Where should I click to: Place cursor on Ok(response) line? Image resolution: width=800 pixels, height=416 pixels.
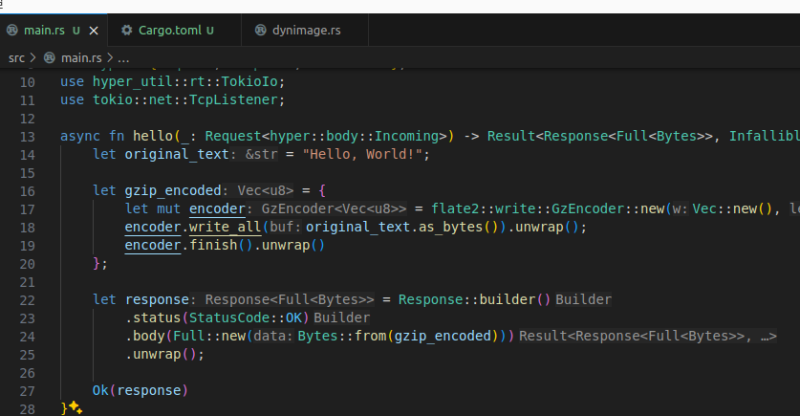point(140,389)
